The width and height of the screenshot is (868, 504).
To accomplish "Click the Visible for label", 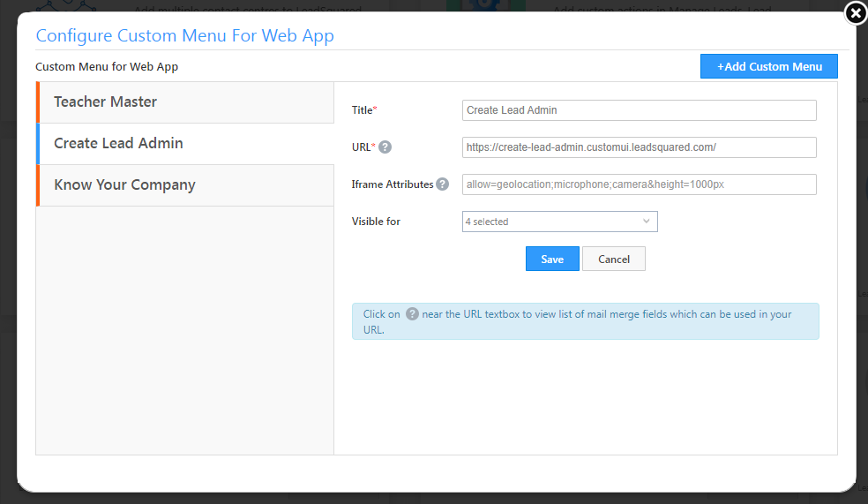I will point(376,222).
